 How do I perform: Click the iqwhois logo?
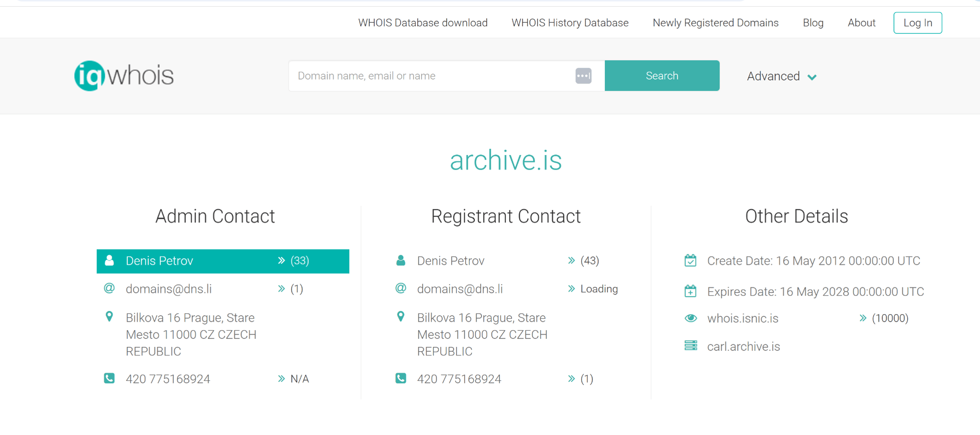124,76
